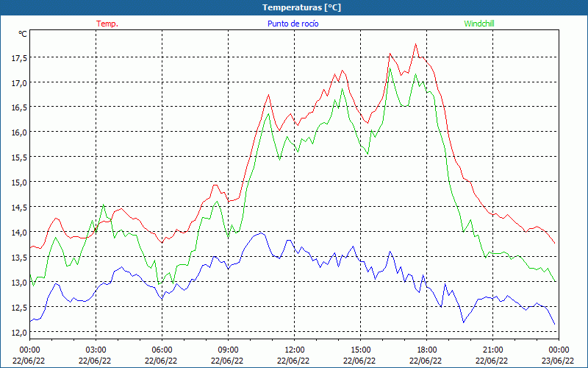Select the blue 'Punto de rocío' legend label
Viewport: 588px width, 368px height.
tap(293, 24)
